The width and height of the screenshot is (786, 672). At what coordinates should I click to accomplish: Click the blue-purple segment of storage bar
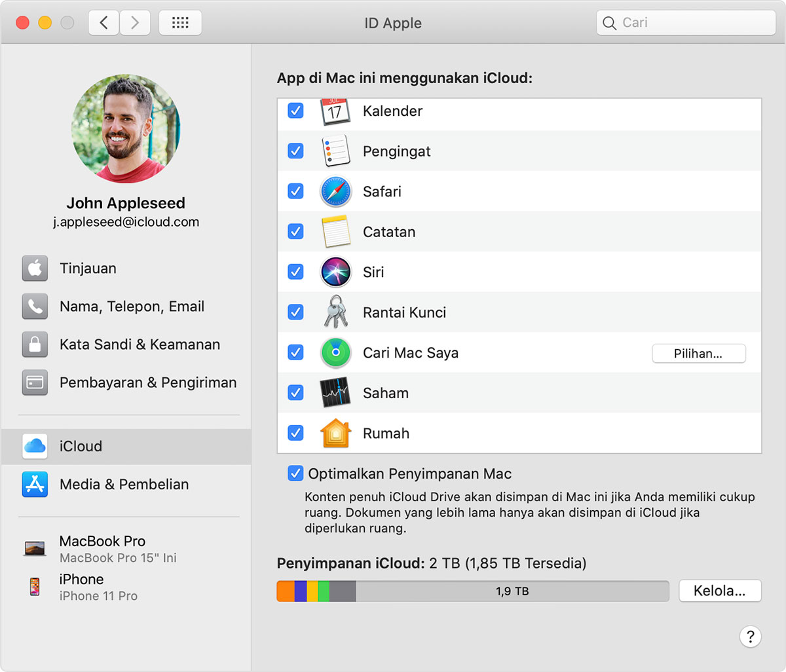tap(301, 591)
